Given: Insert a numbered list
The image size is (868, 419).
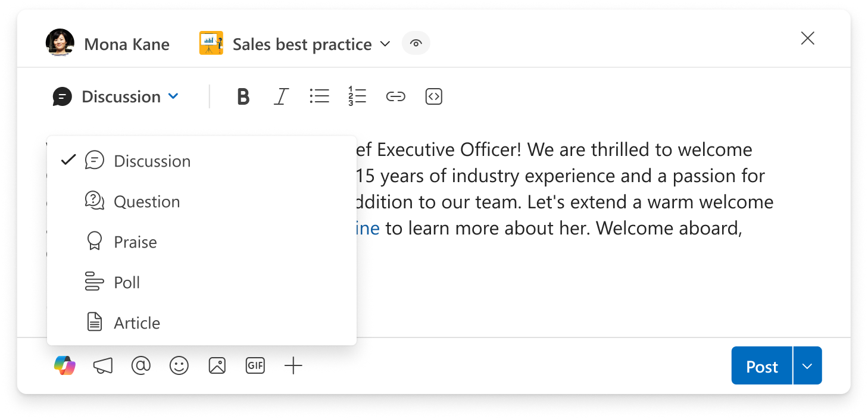Looking at the screenshot, I should pyautogui.click(x=357, y=96).
